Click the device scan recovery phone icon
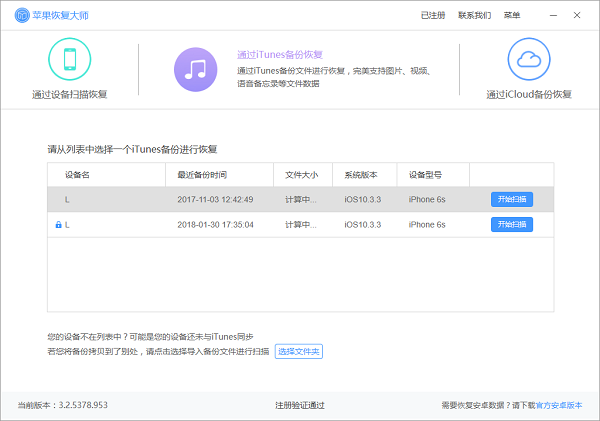The height and width of the screenshot is (421, 600). click(x=69, y=59)
